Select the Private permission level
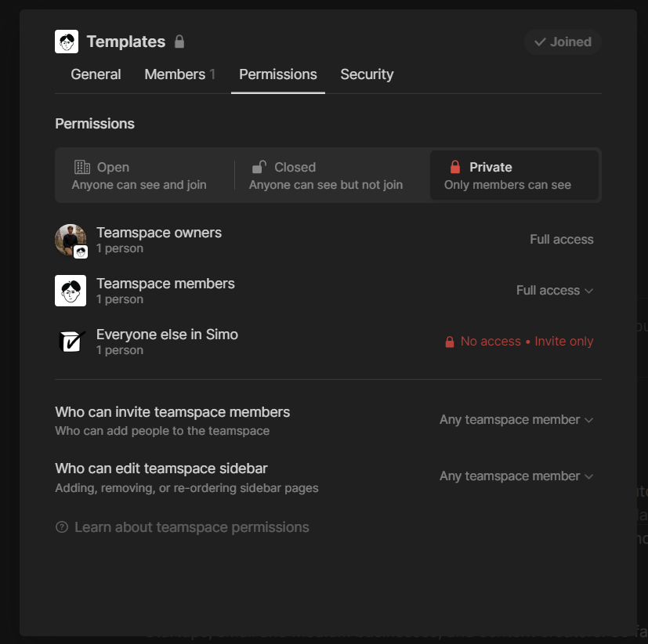This screenshot has width=648, height=644. [514, 175]
